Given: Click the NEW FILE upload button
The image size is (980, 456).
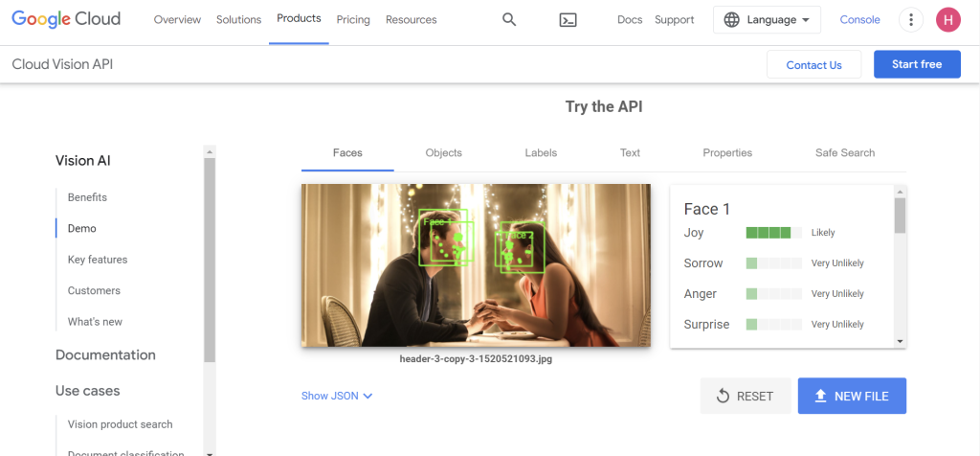Looking at the screenshot, I should pos(852,396).
